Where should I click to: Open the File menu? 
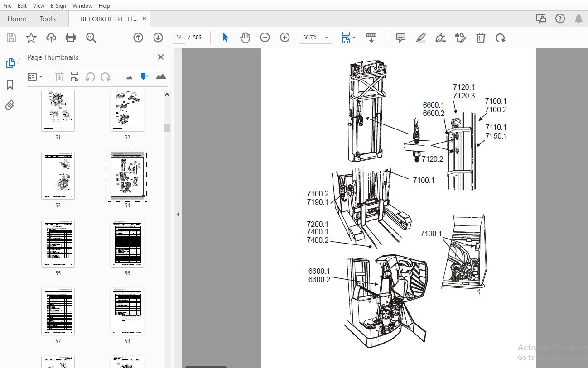(7, 6)
